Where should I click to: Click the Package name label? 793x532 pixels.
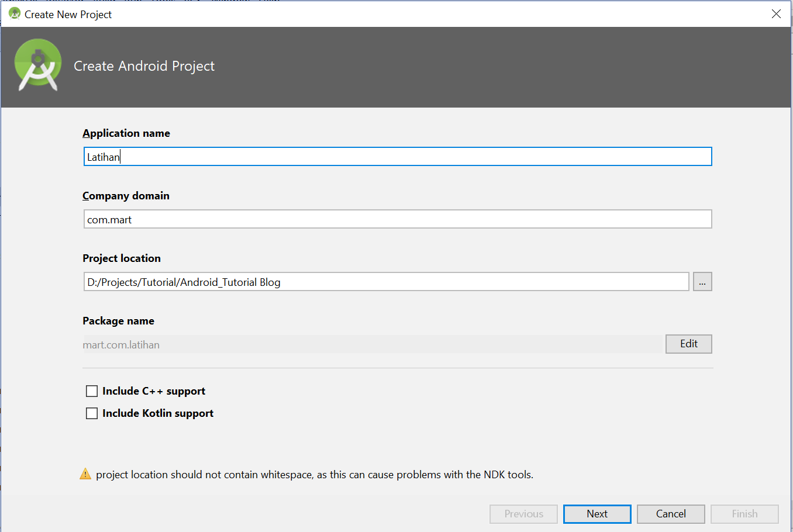click(118, 321)
